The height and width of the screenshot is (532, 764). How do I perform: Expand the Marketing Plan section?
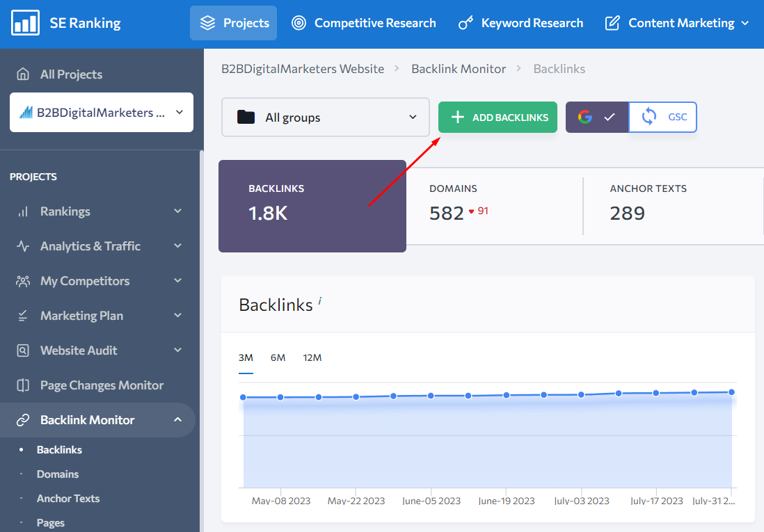point(178,315)
